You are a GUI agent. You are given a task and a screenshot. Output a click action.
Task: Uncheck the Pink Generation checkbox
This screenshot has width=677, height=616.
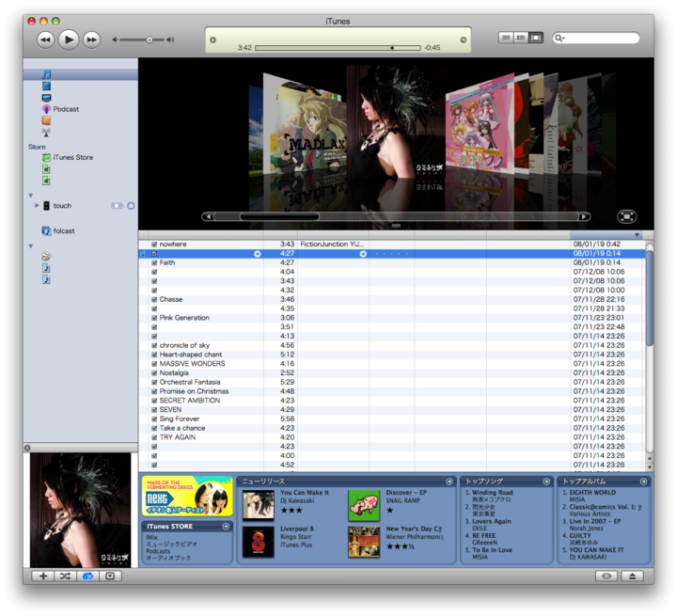(154, 318)
